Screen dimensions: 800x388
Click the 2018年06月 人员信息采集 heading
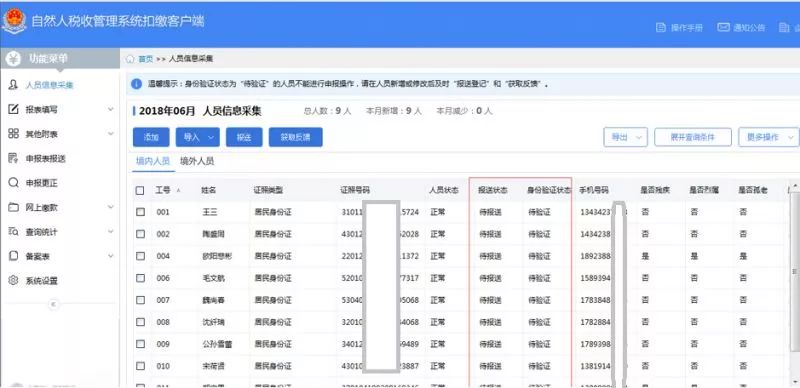200,111
